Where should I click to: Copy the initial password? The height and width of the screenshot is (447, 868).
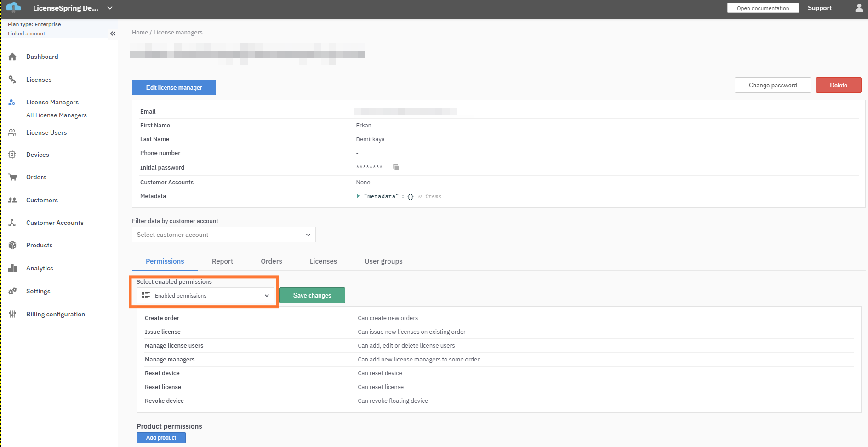tap(396, 167)
